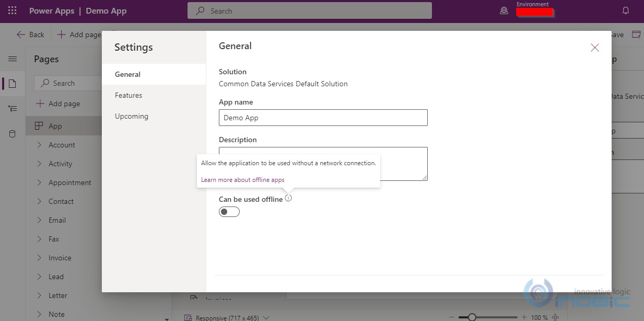Select the General settings tab
Screen dimensions: 644x321
click(154, 74)
